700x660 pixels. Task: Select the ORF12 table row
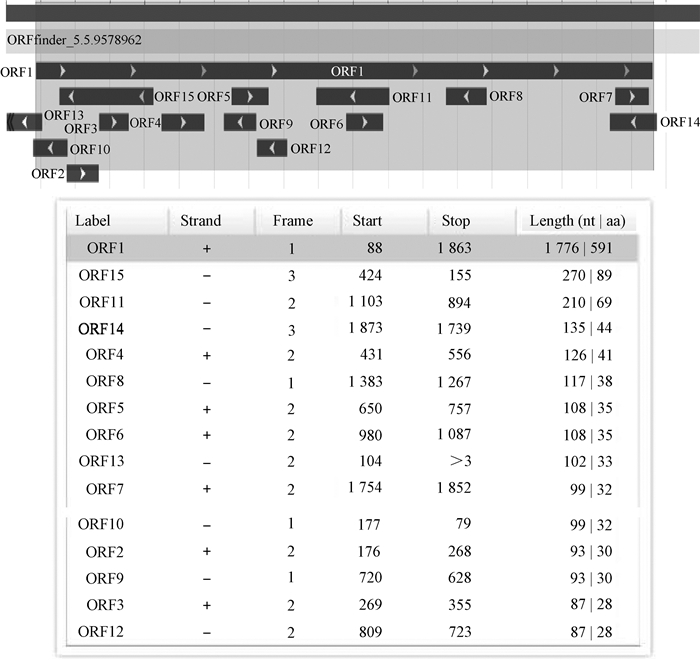click(351, 632)
